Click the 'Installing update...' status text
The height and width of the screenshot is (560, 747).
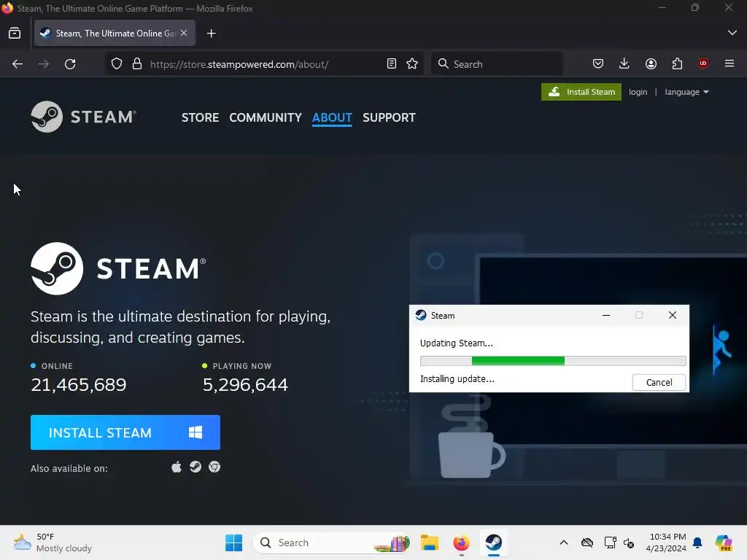click(457, 379)
